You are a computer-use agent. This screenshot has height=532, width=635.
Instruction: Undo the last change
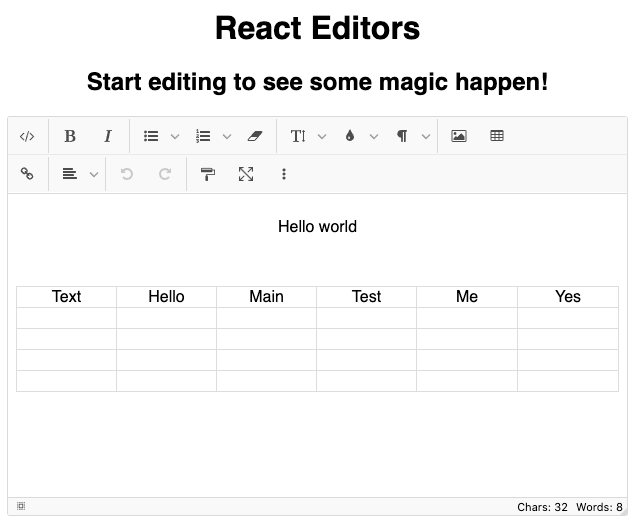[127, 174]
